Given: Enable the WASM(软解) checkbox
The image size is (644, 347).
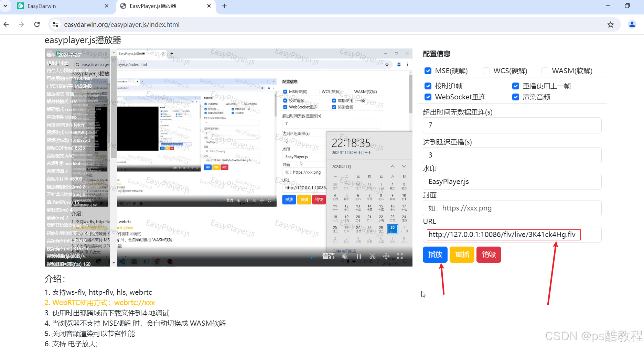Looking at the screenshot, I should [x=545, y=71].
